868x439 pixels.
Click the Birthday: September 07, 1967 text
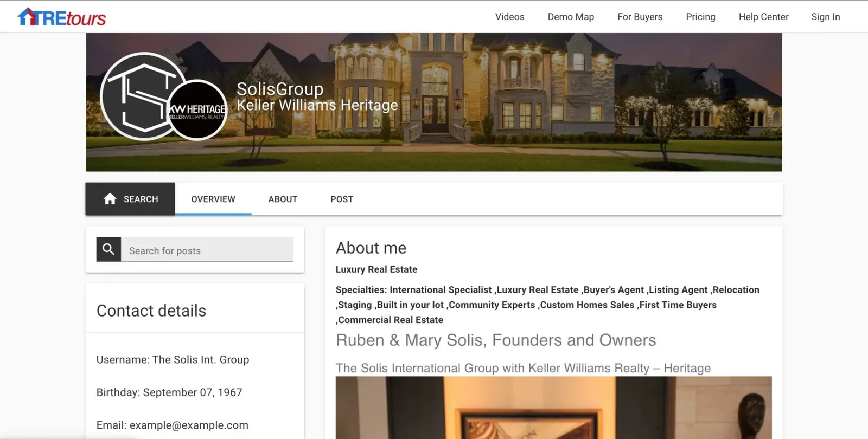point(169,392)
